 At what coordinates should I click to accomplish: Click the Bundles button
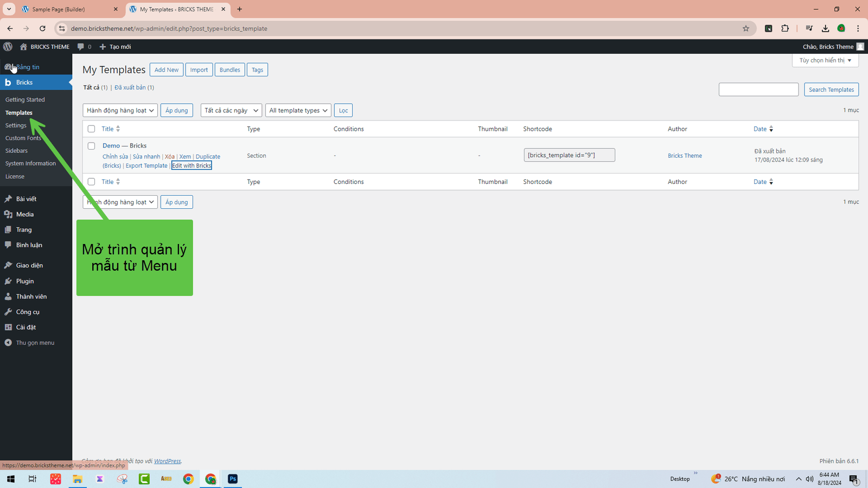[x=230, y=70]
